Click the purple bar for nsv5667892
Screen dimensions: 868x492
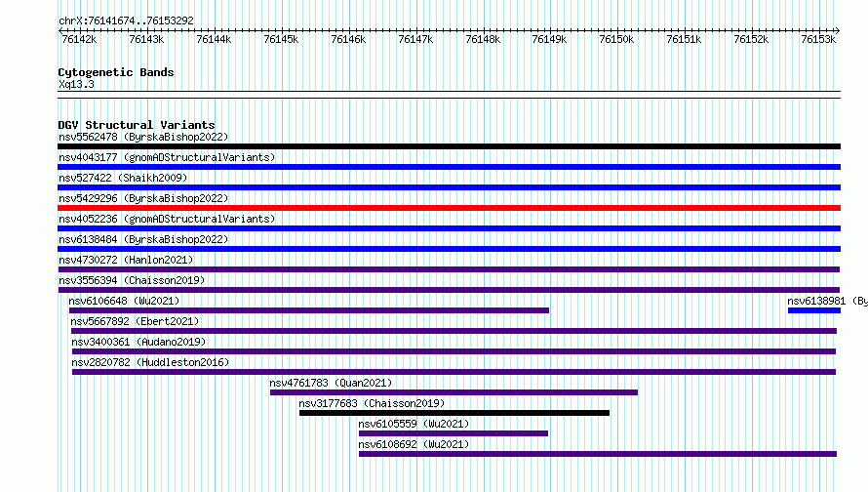[x=454, y=331]
